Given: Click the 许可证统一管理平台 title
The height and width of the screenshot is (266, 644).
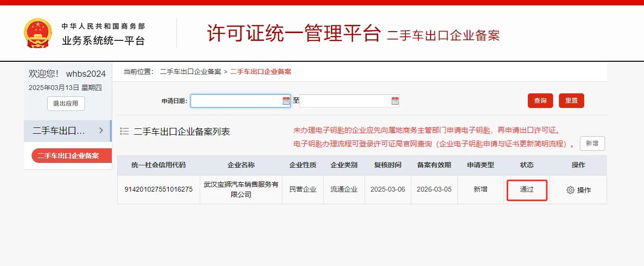Looking at the screenshot, I should [x=294, y=34].
